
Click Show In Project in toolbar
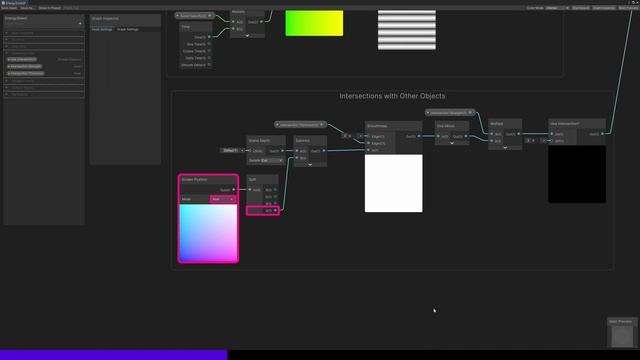[x=49, y=8]
